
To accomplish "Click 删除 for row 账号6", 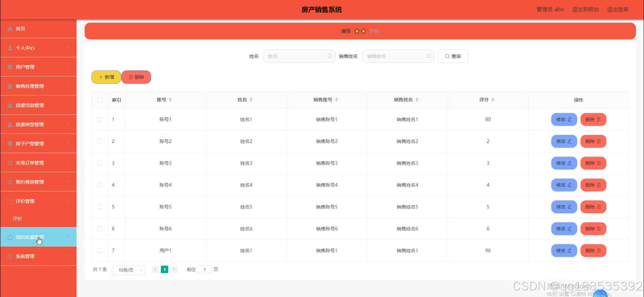I will (593, 229).
